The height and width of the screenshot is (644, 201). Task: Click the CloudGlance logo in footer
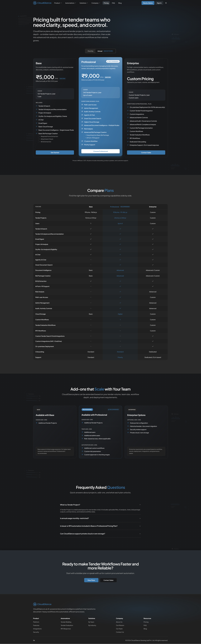tap(42, 604)
